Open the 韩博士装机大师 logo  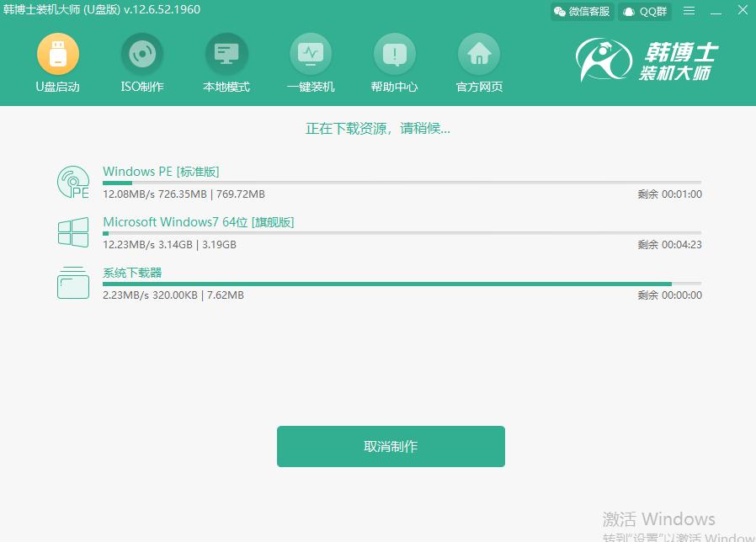coord(647,61)
